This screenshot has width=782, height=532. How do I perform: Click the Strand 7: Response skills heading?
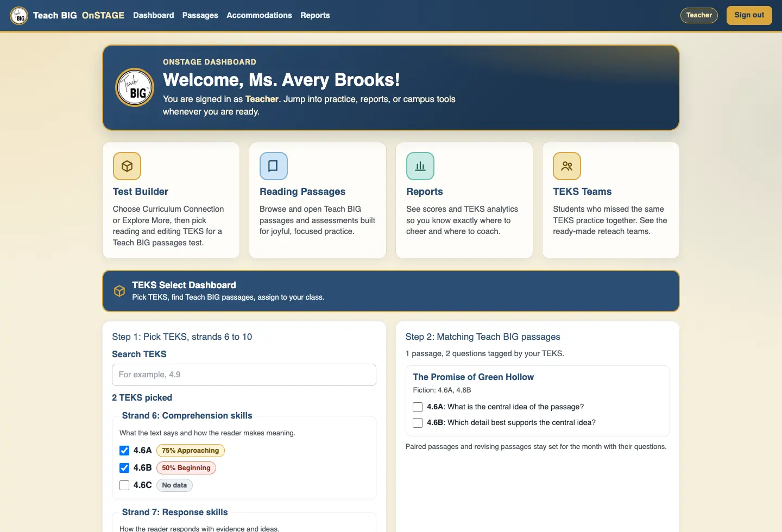[175, 512]
